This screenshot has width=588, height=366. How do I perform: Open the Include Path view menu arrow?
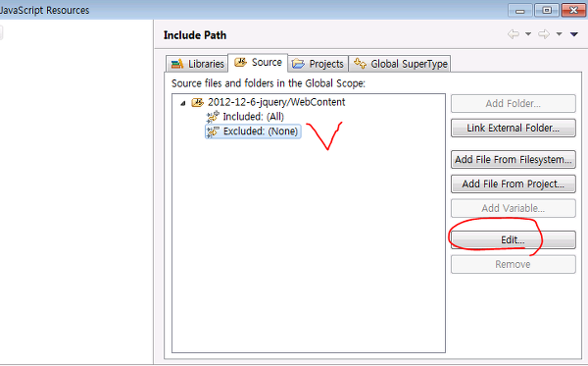pyautogui.click(x=573, y=34)
